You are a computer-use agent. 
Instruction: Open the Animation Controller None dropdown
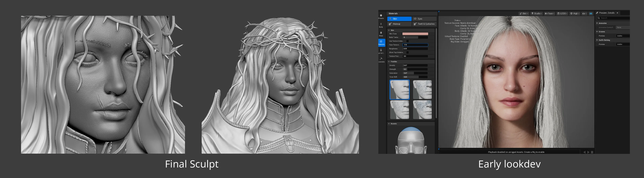point(623,27)
